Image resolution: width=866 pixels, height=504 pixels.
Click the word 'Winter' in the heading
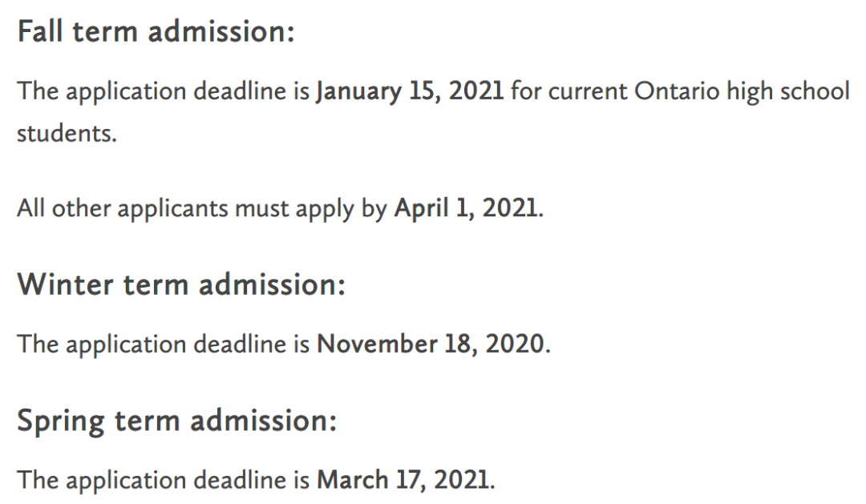pos(65,284)
